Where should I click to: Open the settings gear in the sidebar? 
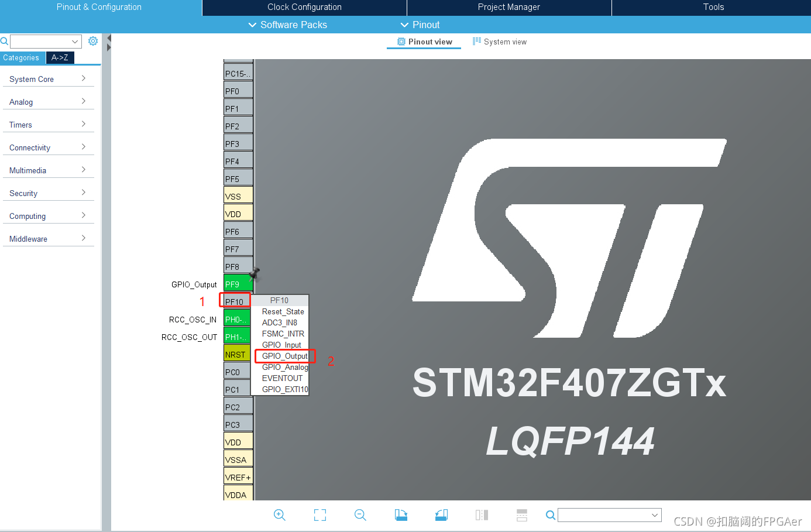click(92, 41)
